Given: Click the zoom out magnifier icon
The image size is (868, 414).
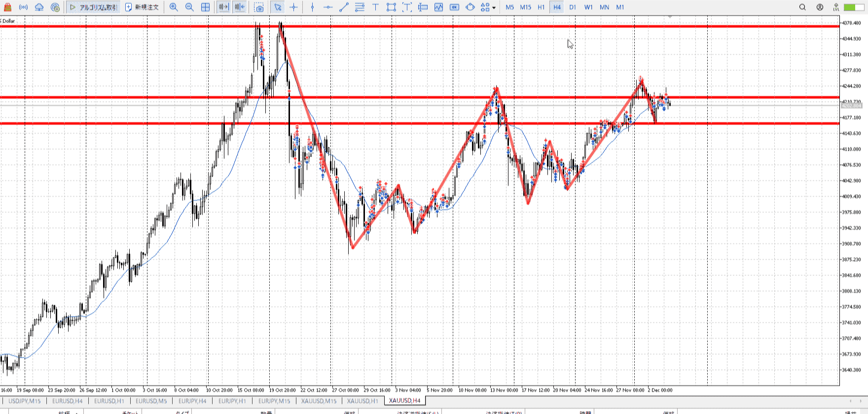Looking at the screenshot, I should tap(189, 7).
